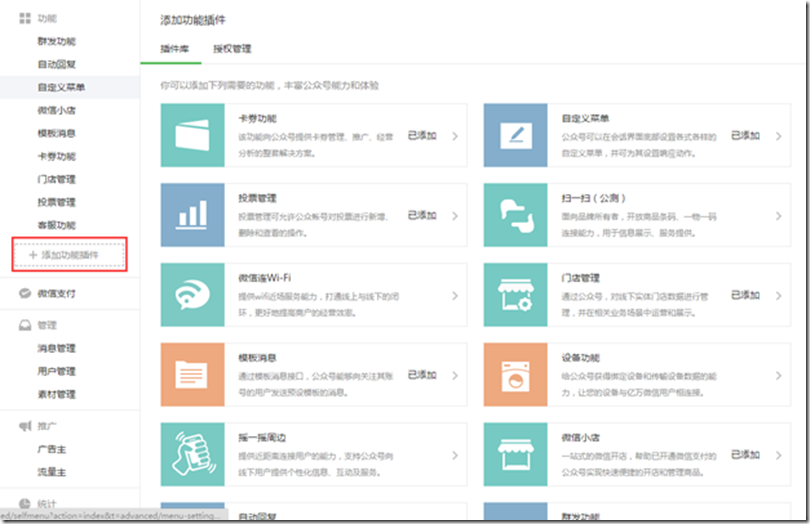Screen dimensions: 810x524
Task: Open 卡券功能 in the sidebar
Action: coord(56,157)
